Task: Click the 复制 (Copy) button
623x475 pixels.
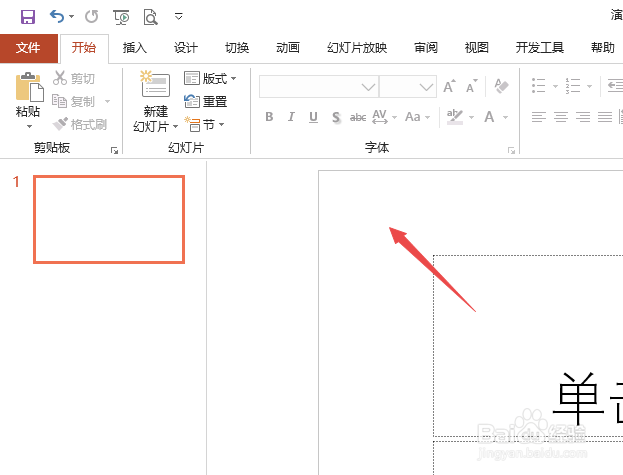Action: [74, 101]
